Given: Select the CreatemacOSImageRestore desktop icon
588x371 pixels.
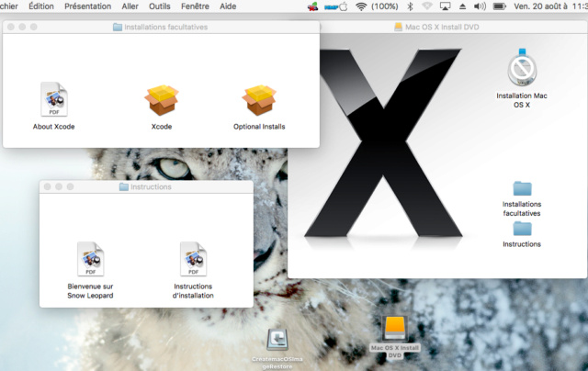Looking at the screenshot, I should pos(277,340).
